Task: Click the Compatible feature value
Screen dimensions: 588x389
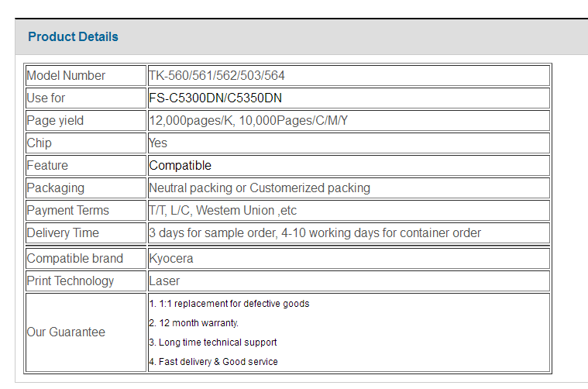Action: tap(180, 165)
